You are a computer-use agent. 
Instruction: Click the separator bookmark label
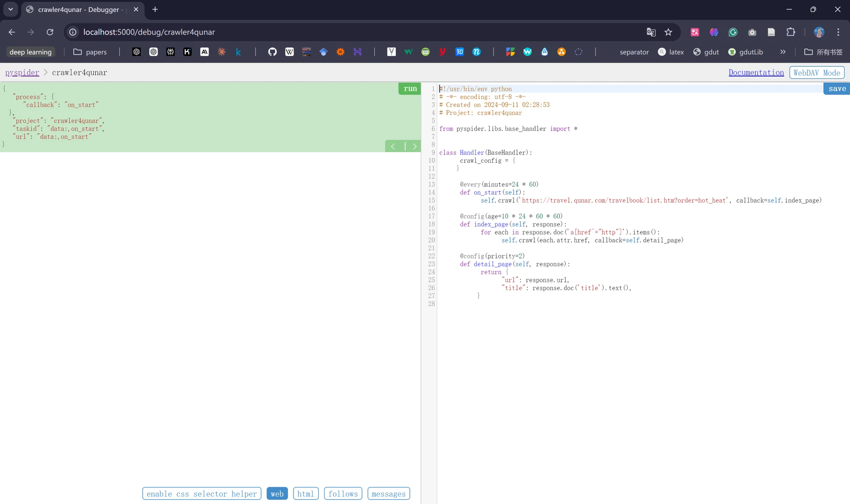coord(634,52)
